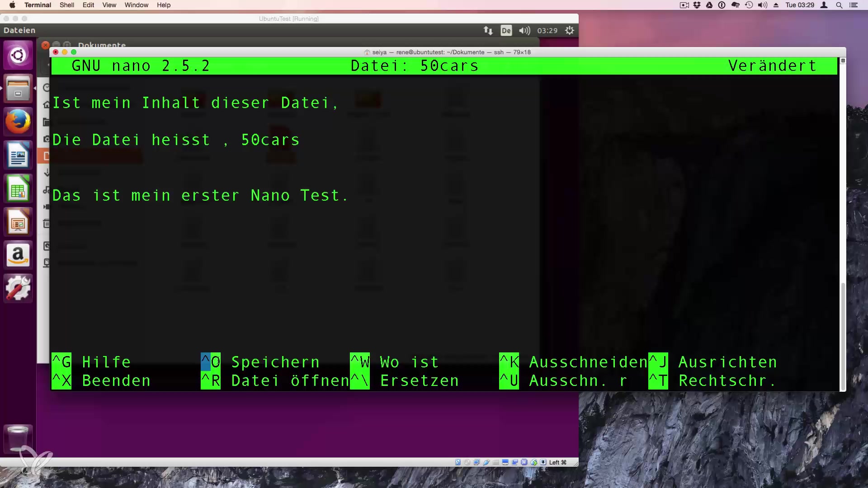This screenshot has width=868, height=488.
Task: Open macOS volume control in menu bar
Action: [762, 5]
